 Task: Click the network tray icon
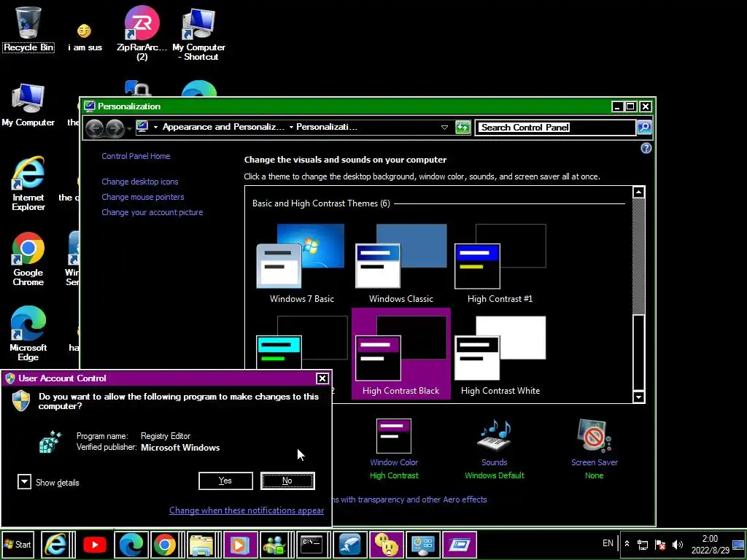coord(643,544)
